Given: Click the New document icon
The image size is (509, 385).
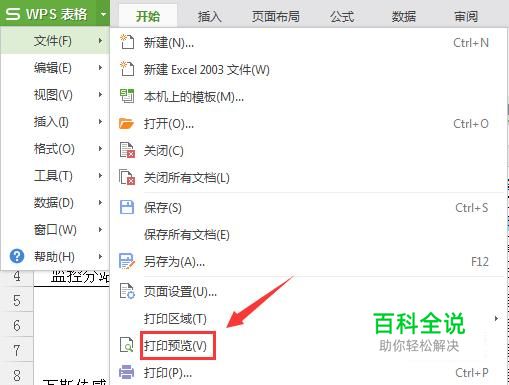Looking at the screenshot, I should pyautogui.click(x=127, y=42).
